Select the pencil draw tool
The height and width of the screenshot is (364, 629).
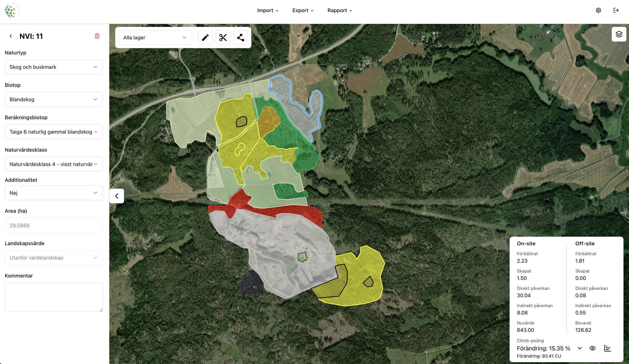point(205,37)
